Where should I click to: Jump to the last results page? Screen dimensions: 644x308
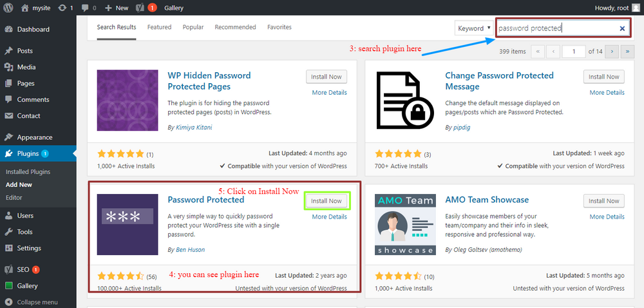click(627, 52)
